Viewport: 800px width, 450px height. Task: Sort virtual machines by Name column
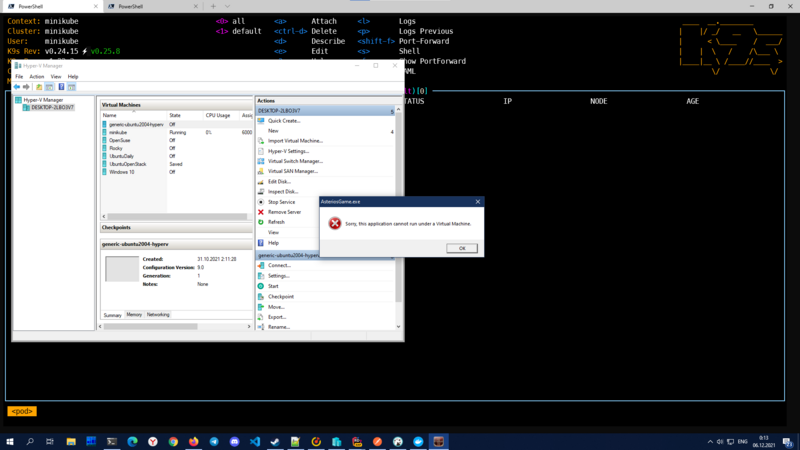(134, 115)
